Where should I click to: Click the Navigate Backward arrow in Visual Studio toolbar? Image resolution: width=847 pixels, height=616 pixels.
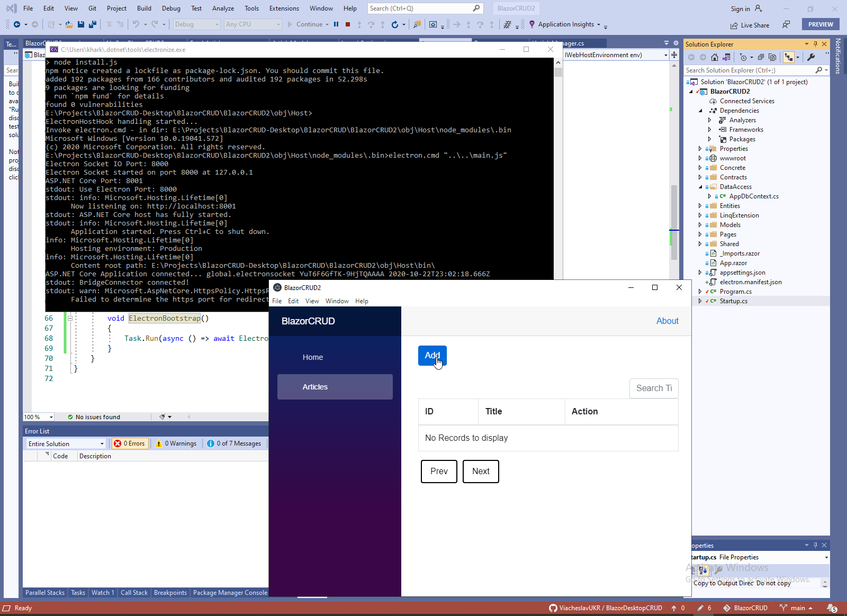coord(17,24)
